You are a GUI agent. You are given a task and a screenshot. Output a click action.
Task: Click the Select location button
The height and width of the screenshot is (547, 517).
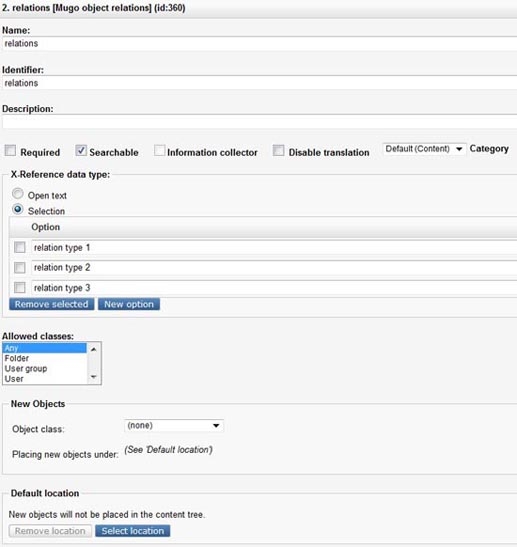click(x=133, y=531)
